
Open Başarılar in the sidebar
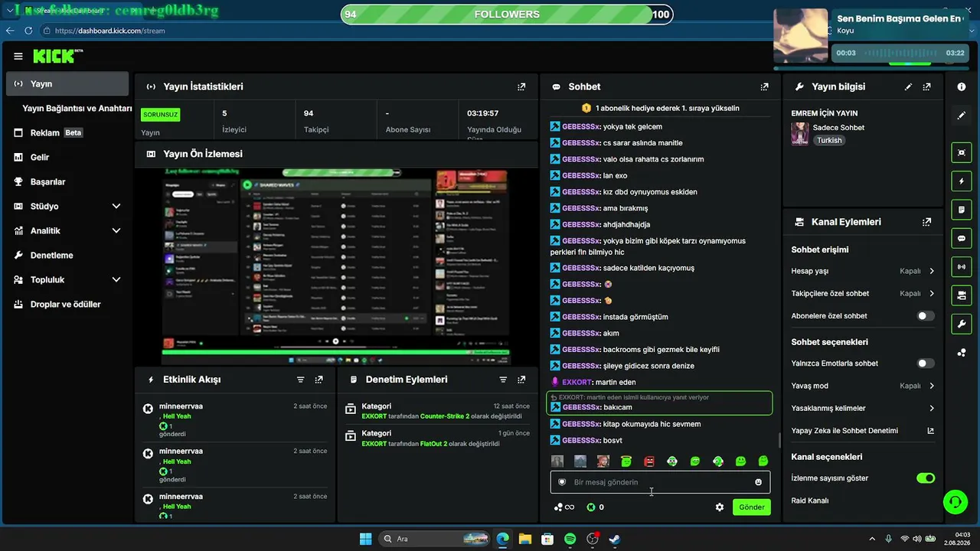(x=67, y=181)
